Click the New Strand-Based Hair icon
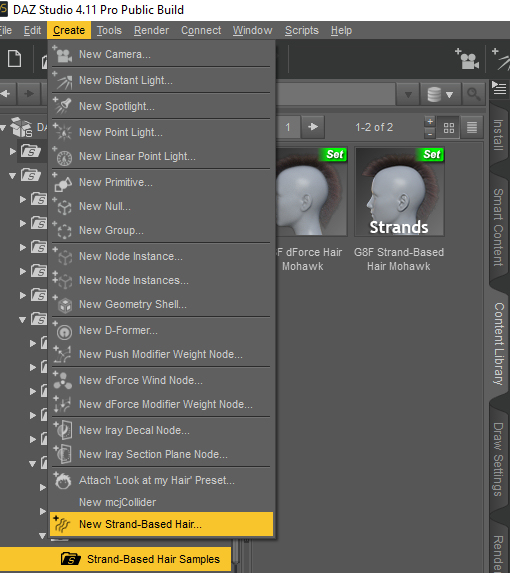The height and width of the screenshot is (573, 510). [62, 524]
